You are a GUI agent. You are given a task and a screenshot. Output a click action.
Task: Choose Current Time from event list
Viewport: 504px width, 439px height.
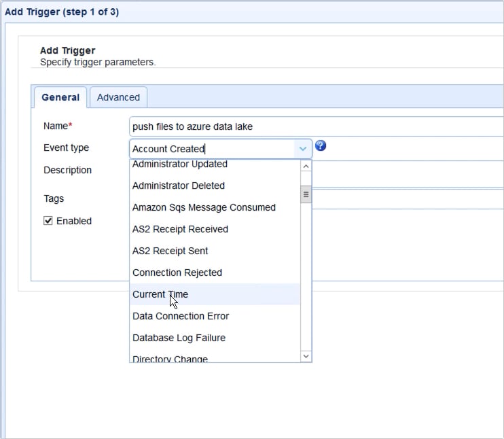[x=160, y=294]
